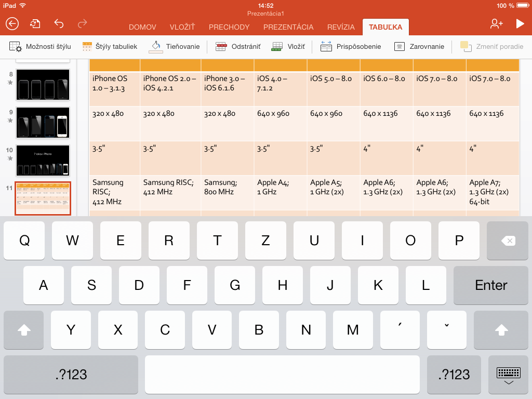Click the 'Apple A5; 1 GHz (2x)' cell

click(334, 192)
